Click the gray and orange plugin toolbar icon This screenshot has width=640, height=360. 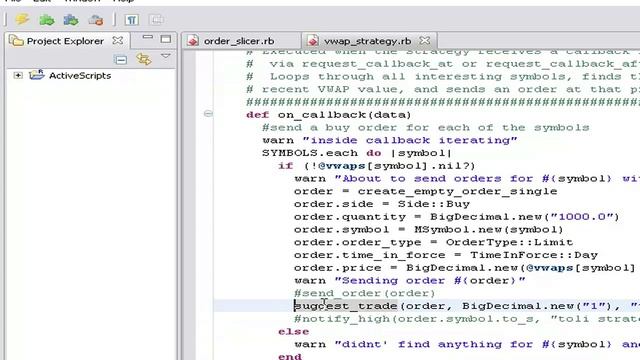[96, 20]
